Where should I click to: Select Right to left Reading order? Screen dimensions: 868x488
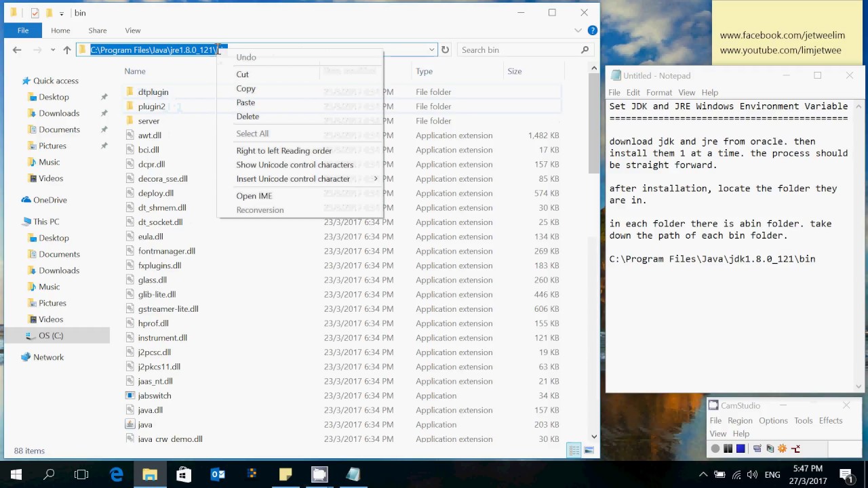click(283, 150)
